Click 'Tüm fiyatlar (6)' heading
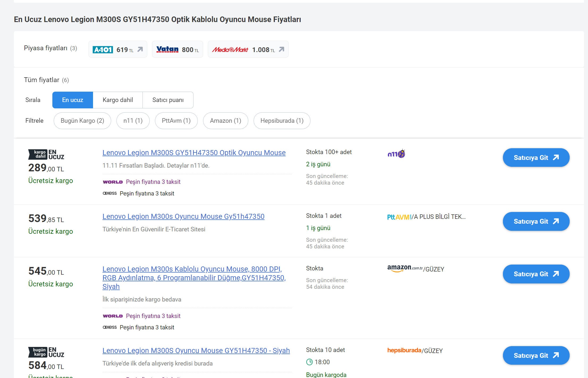 pos(47,80)
